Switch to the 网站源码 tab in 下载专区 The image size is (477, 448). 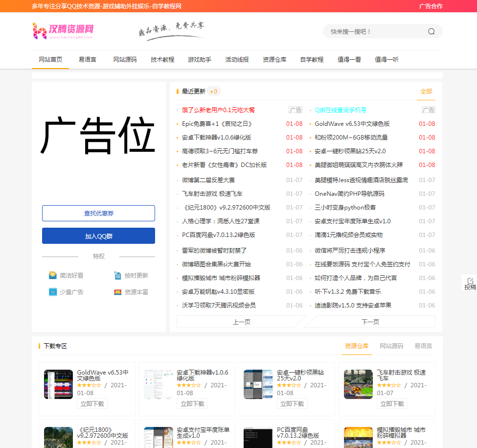(x=390, y=346)
